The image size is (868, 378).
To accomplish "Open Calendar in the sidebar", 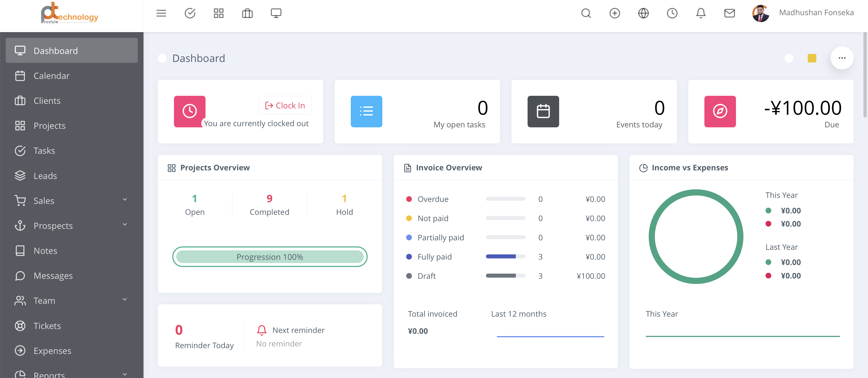I will coord(51,76).
